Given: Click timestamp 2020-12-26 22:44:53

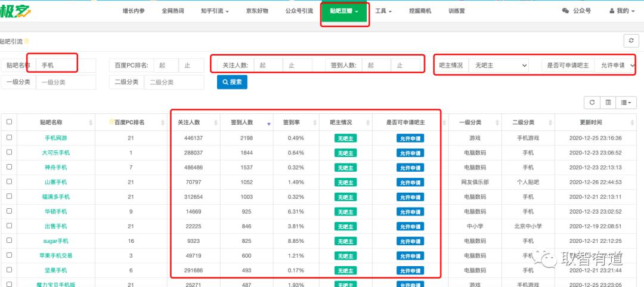Looking at the screenshot, I should point(595,182).
